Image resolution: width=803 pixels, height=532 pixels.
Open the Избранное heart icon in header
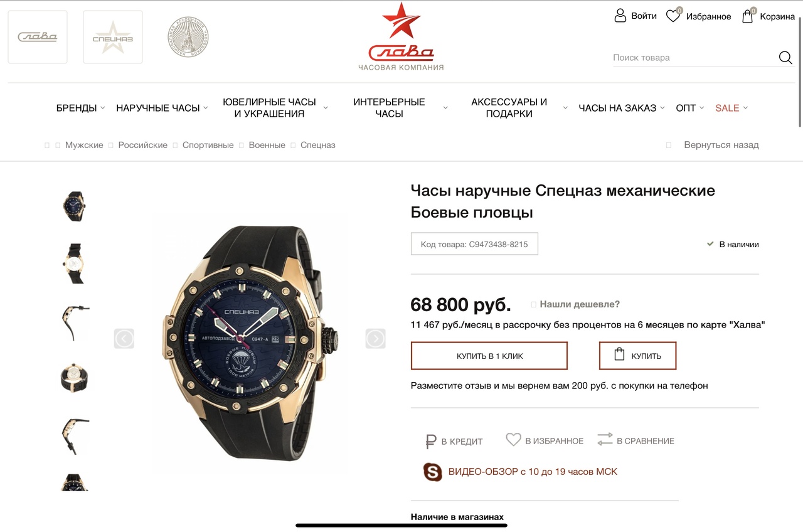click(673, 16)
